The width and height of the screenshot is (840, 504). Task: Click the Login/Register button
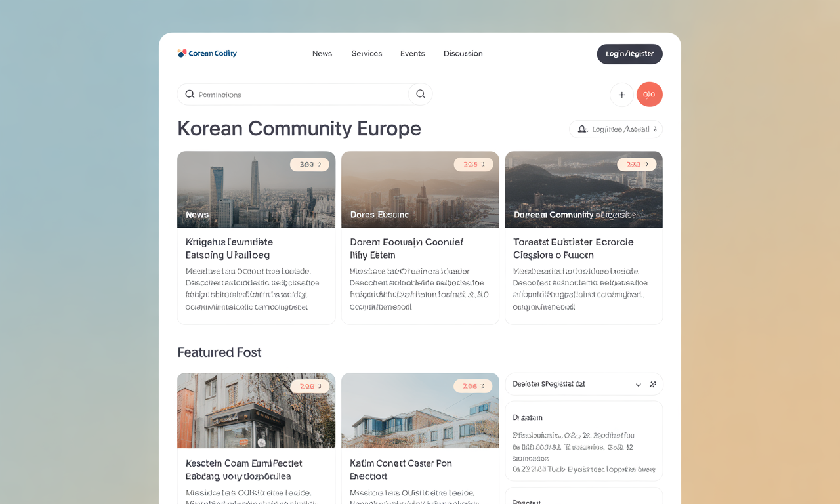tap(630, 54)
